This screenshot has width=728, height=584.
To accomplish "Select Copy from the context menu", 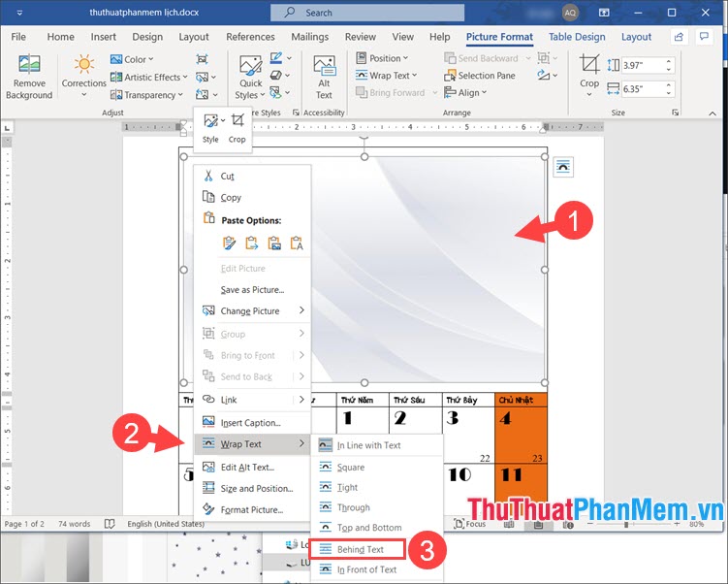I will click(252, 198).
